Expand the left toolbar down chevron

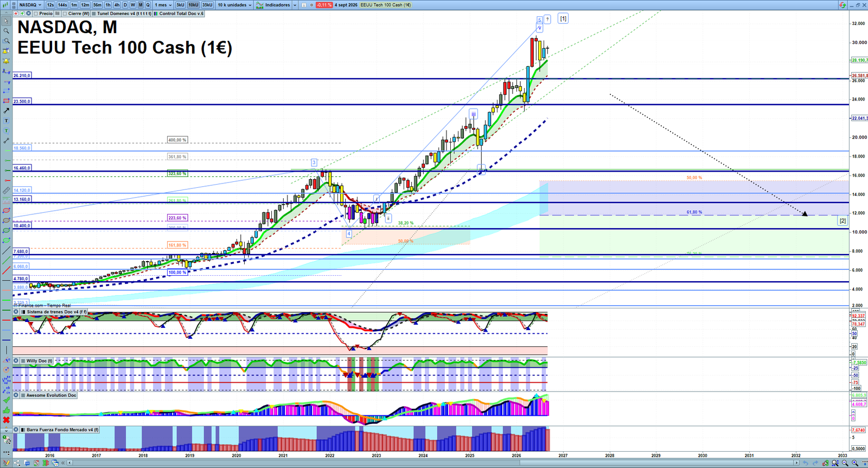point(7,430)
